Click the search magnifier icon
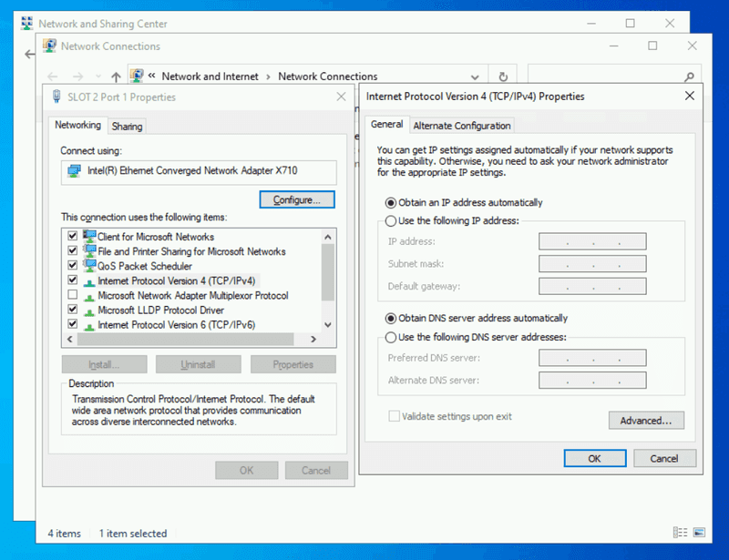729x560 pixels. click(689, 76)
